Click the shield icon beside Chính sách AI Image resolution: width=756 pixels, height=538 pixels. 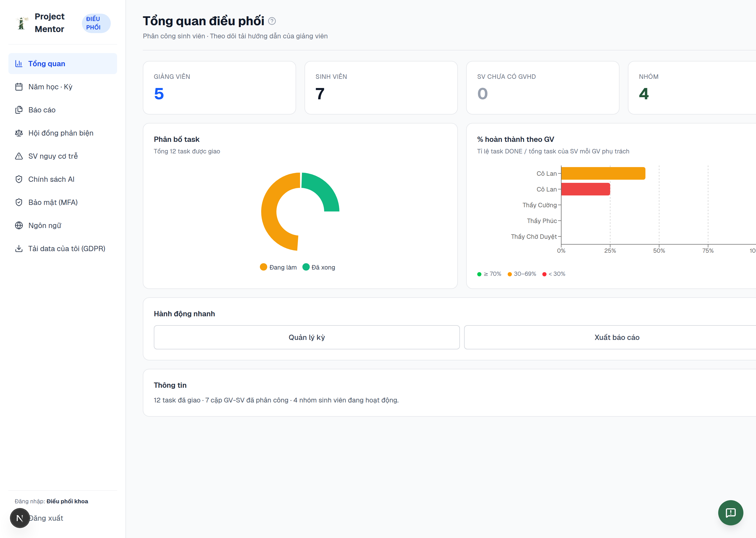pyautogui.click(x=19, y=179)
